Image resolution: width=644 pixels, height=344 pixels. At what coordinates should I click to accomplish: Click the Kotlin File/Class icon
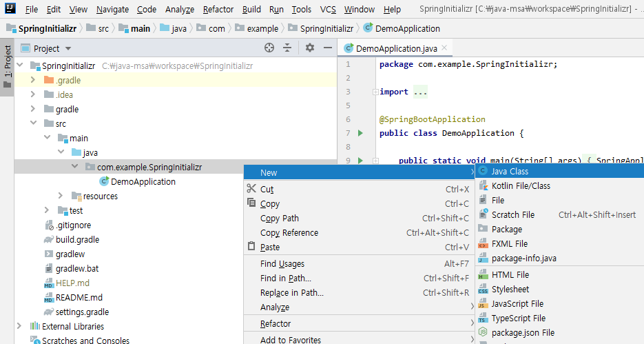pos(483,185)
